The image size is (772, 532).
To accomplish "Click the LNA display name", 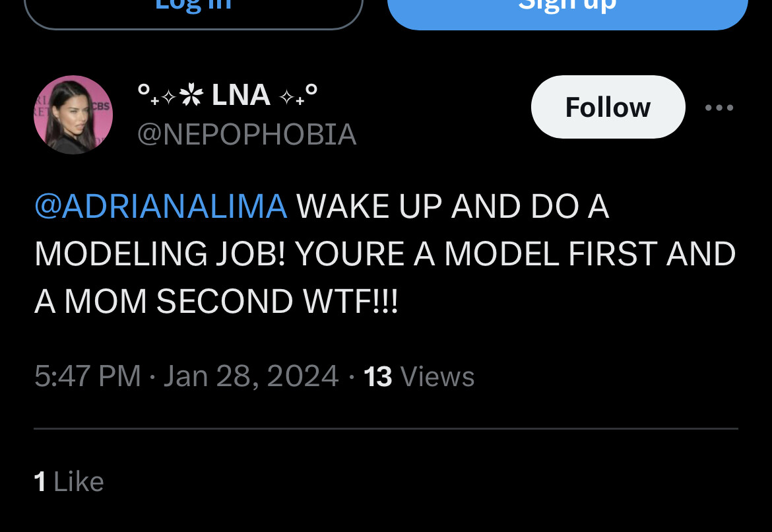I will (241, 95).
